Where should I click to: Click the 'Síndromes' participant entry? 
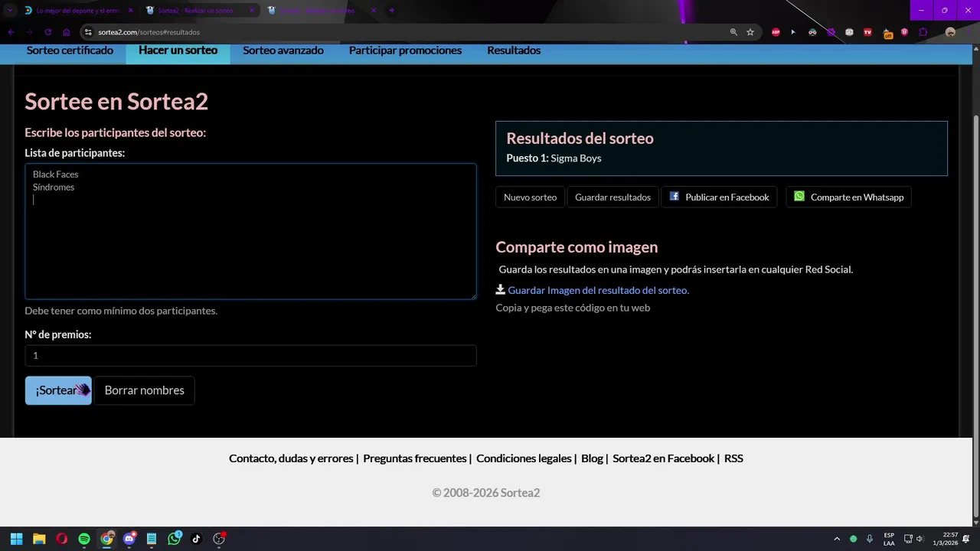(54, 187)
